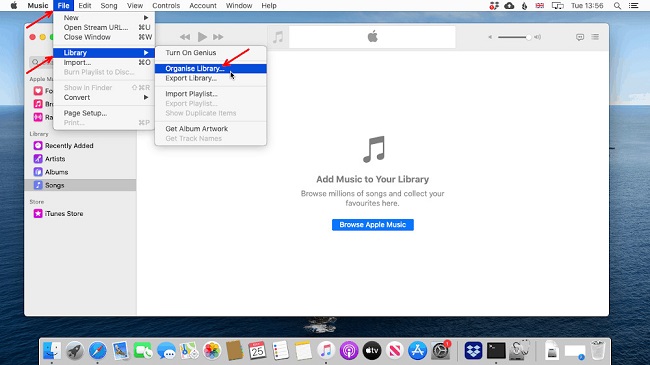The width and height of the screenshot is (650, 365).
Task: Open Apple TV from the dock
Action: (372, 351)
